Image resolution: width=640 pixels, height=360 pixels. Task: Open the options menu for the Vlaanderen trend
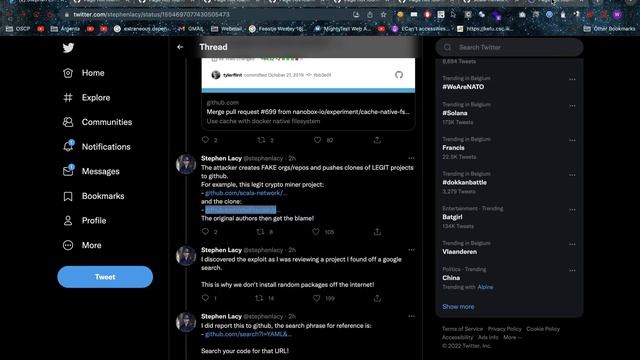(572, 244)
